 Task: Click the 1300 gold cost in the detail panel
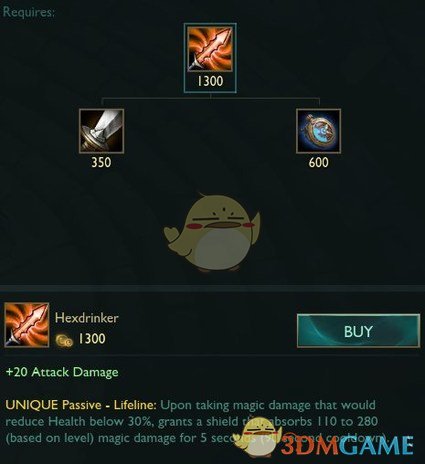coord(92,339)
